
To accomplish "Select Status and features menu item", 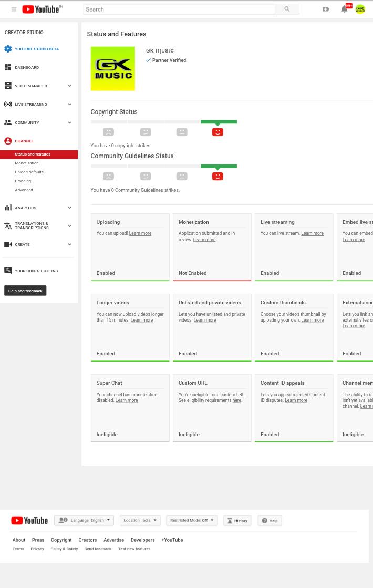I will tap(39, 154).
